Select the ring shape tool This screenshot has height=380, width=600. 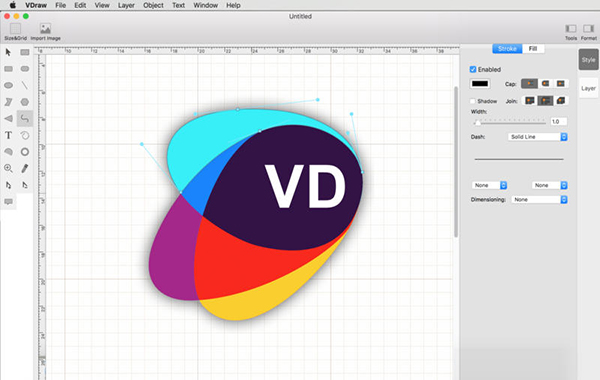(x=25, y=152)
